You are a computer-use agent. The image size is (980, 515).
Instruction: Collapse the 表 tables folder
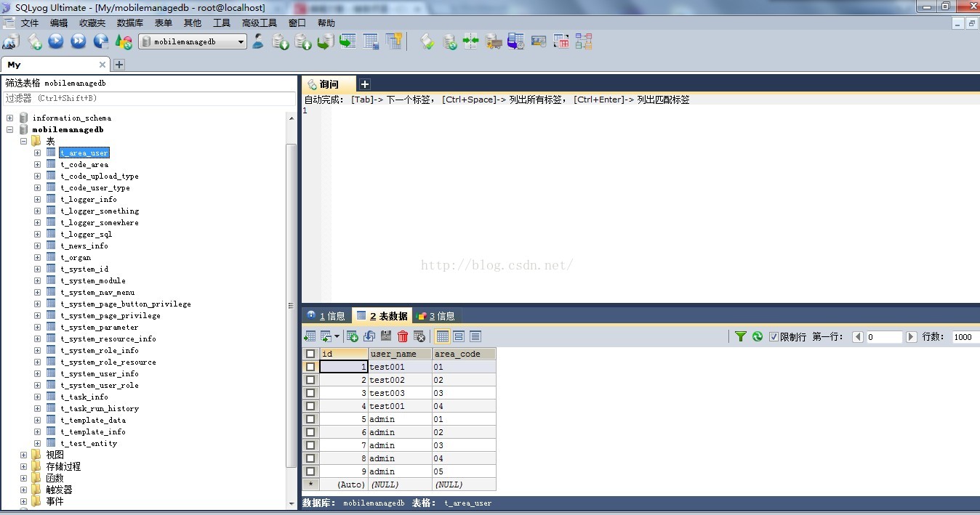(24, 141)
